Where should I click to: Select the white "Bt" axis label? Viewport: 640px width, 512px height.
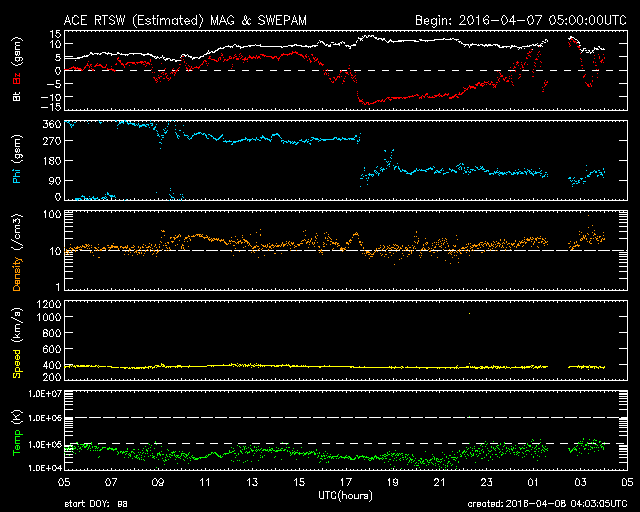[x=17, y=96]
